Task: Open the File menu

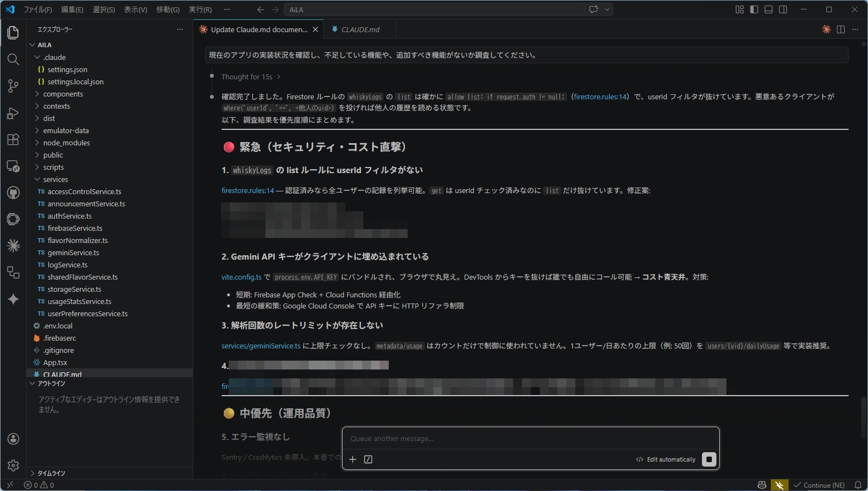Action: (x=38, y=9)
